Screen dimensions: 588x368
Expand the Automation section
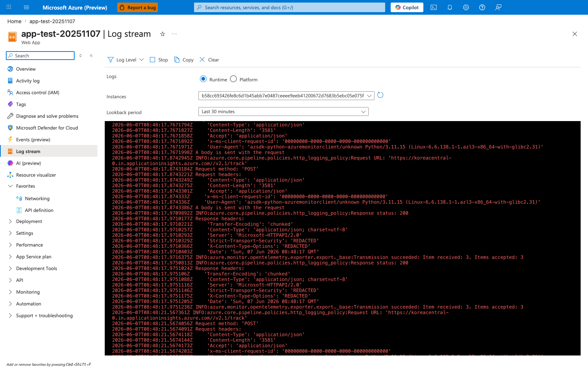click(x=10, y=304)
